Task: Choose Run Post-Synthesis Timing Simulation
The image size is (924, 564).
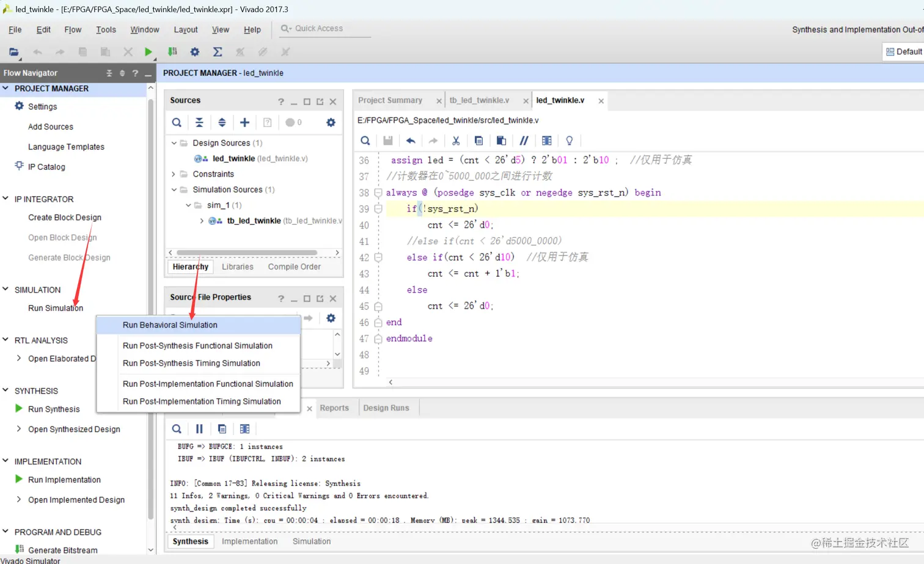Action: click(x=199, y=363)
